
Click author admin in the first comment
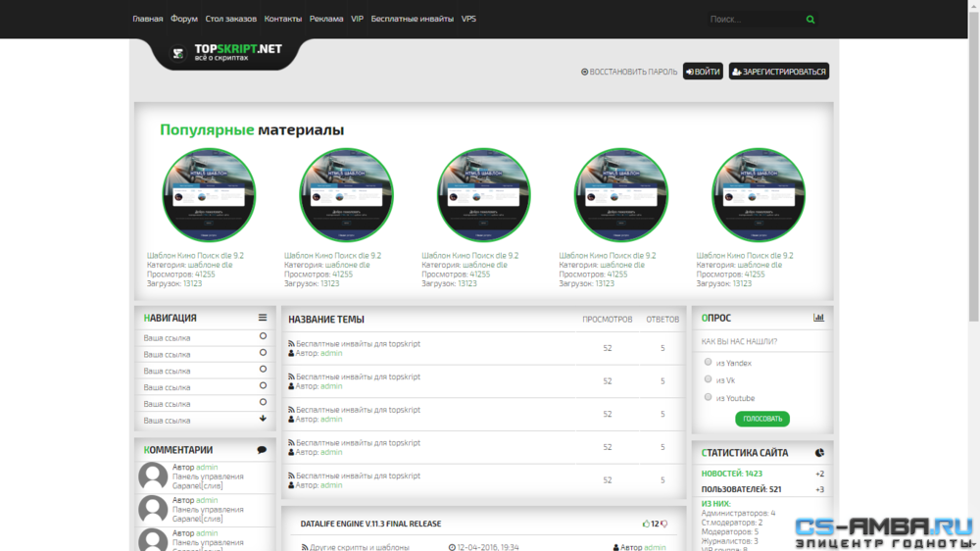click(x=207, y=468)
